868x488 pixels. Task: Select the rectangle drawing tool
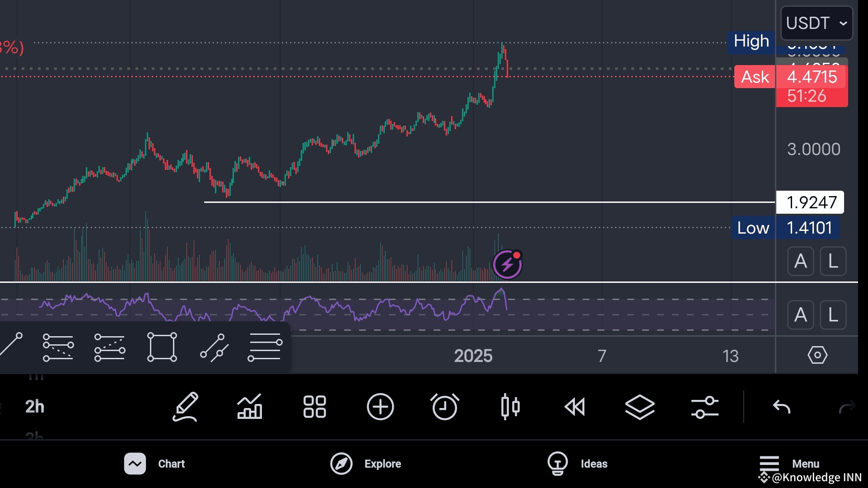click(162, 347)
